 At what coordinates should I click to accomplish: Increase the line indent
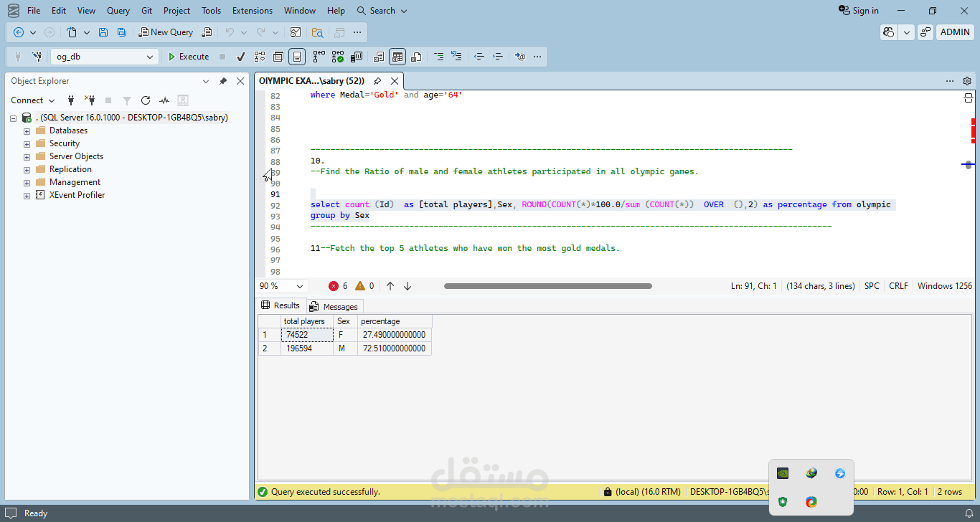click(498, 57)
